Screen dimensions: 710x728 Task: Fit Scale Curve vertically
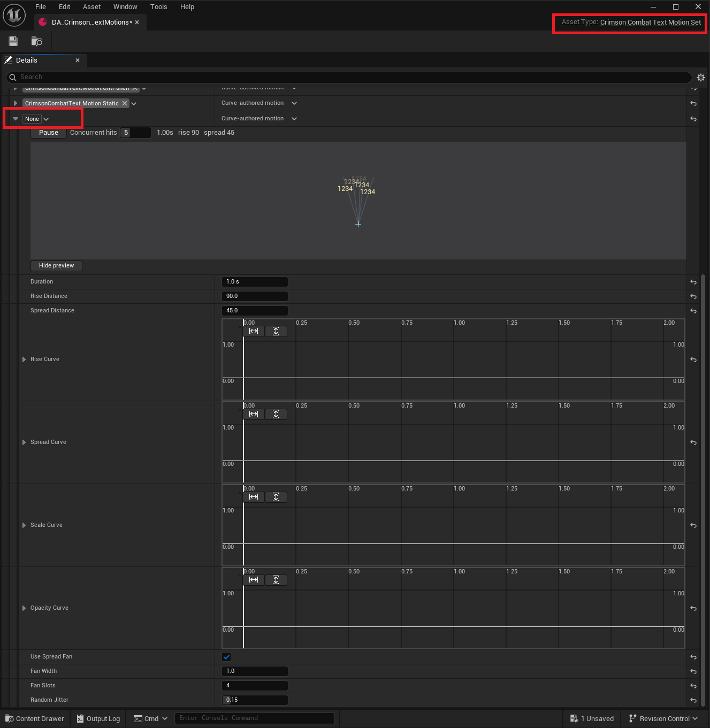point(276,497)
